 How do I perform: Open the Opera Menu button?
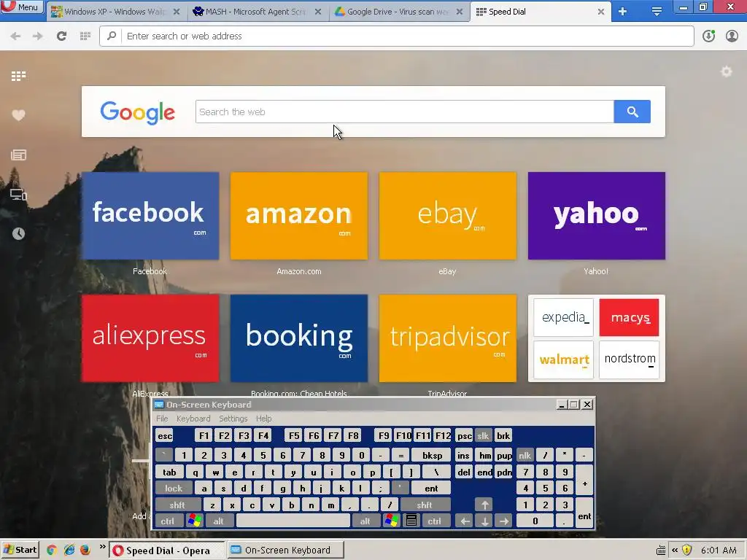click(x=22, y=7)
